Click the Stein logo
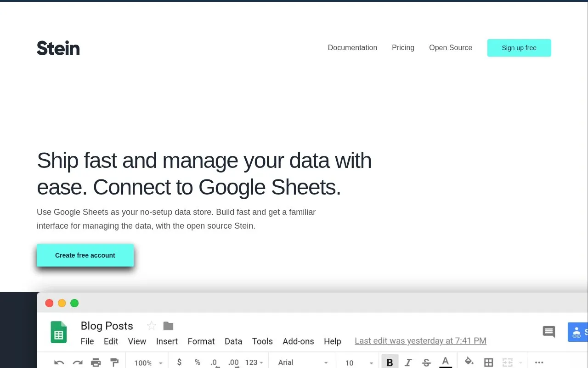This screenshot has width=588, height=368. point(58,48)
